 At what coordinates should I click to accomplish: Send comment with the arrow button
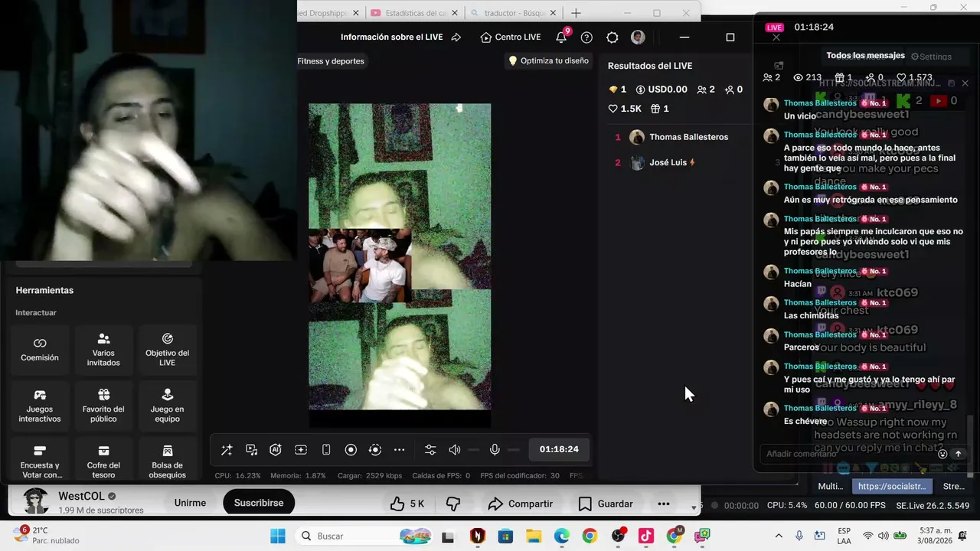(958, 454)
